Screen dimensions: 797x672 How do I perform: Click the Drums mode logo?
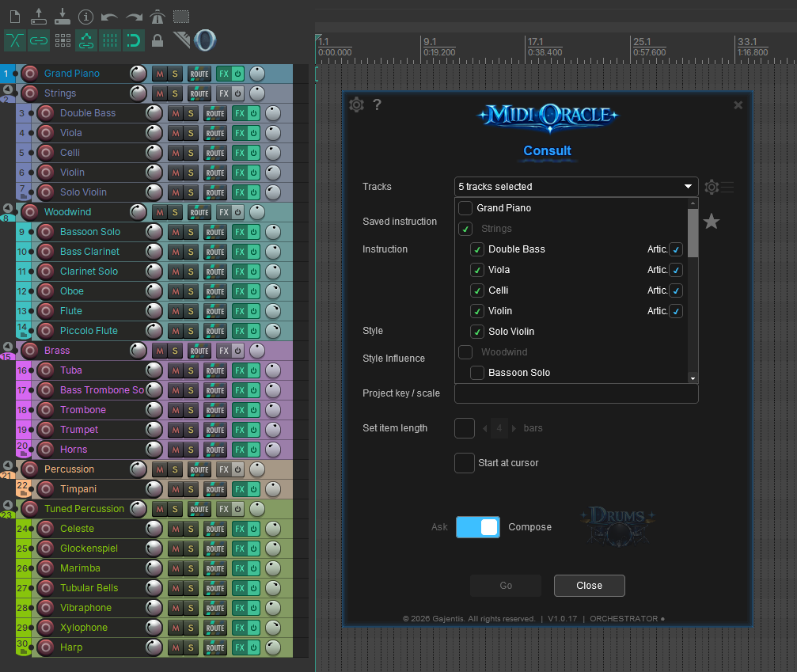point(617,527)
